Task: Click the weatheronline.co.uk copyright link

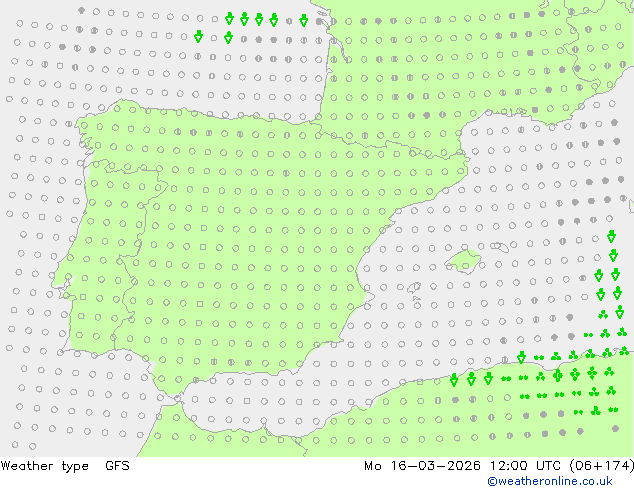Action: pos(550,481)
